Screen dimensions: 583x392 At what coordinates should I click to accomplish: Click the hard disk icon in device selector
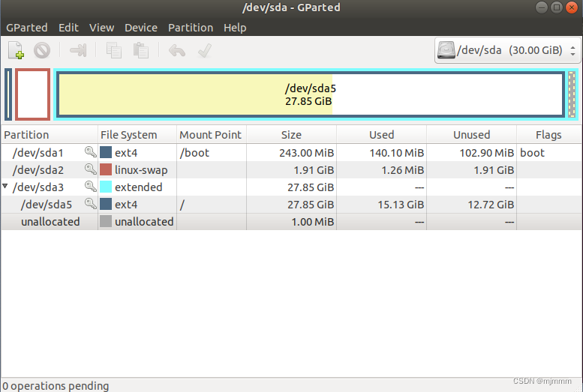coord(446,50)
